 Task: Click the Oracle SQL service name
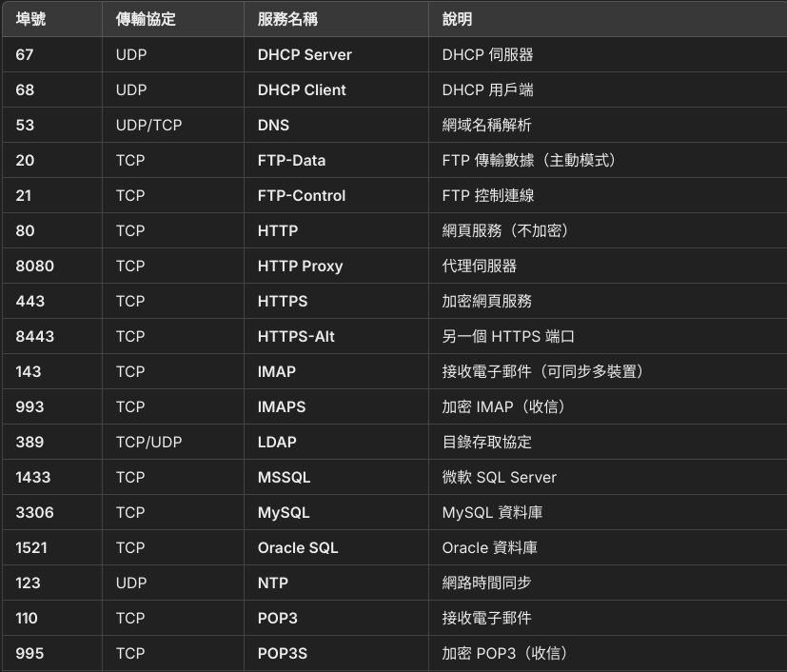pyautogui.click(x=298, y=547)
